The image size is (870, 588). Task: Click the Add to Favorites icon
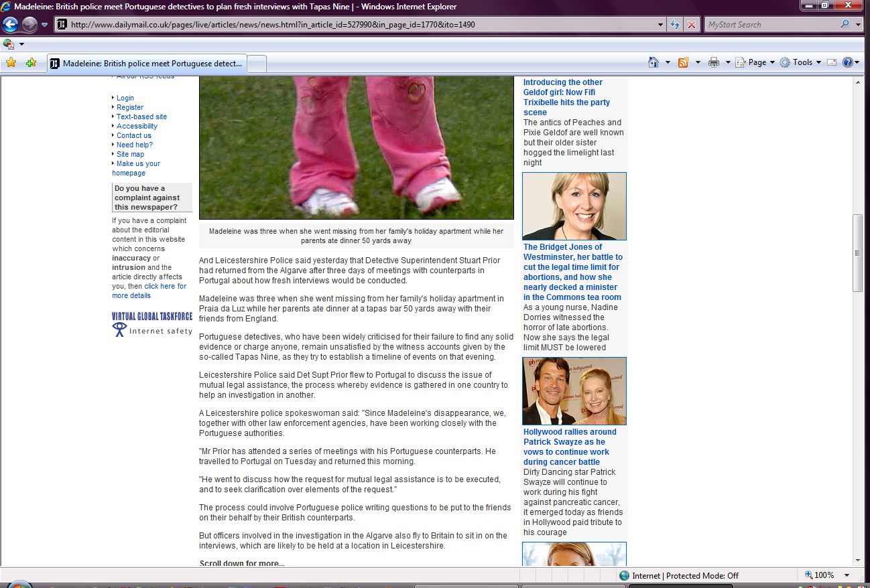[x=31, y=62]
